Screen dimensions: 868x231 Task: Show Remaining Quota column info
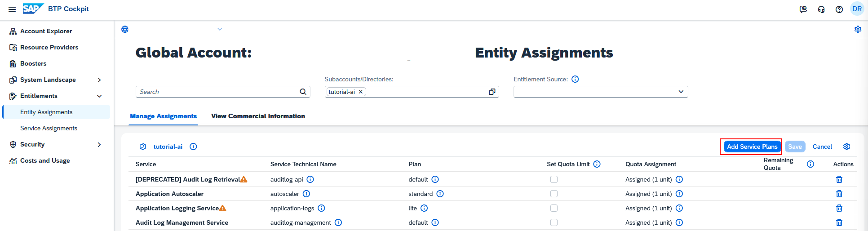coord(810,164)
